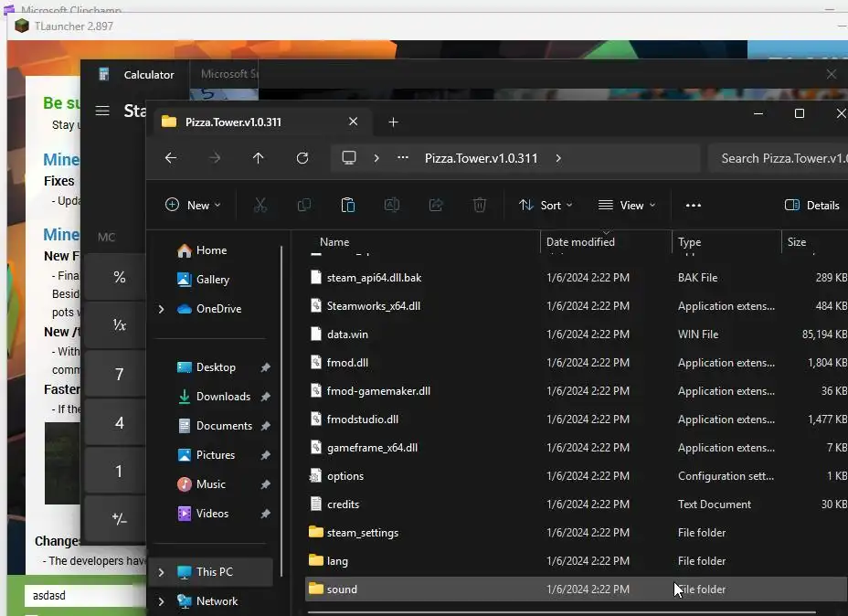Go back in File Explorer

click(x=171, y=158)
